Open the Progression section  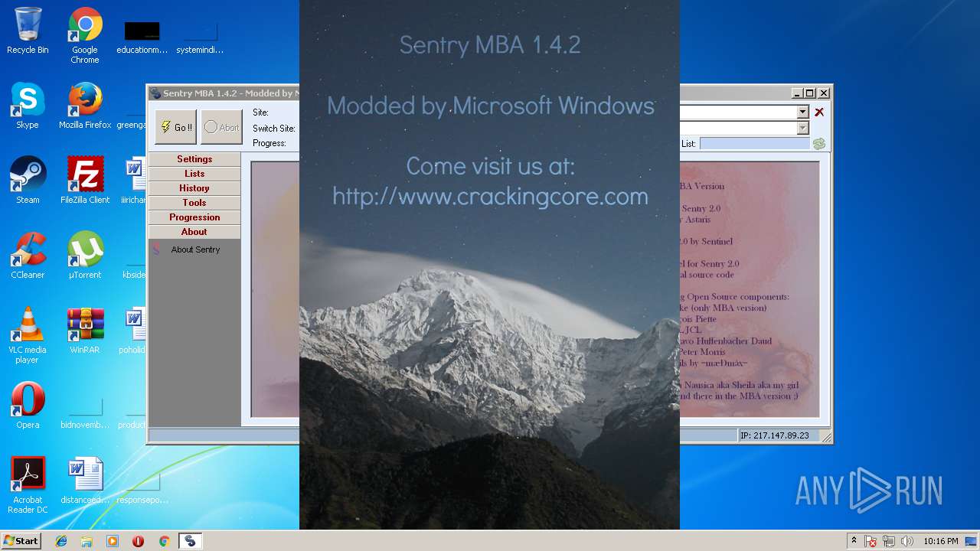pos(194,217)
